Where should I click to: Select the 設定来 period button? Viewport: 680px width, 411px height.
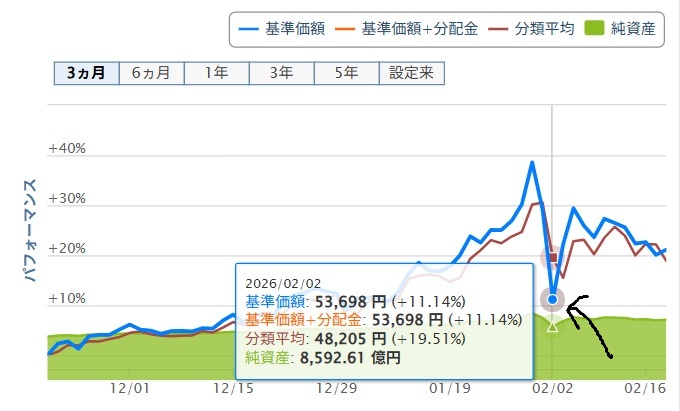pos(411,73)
